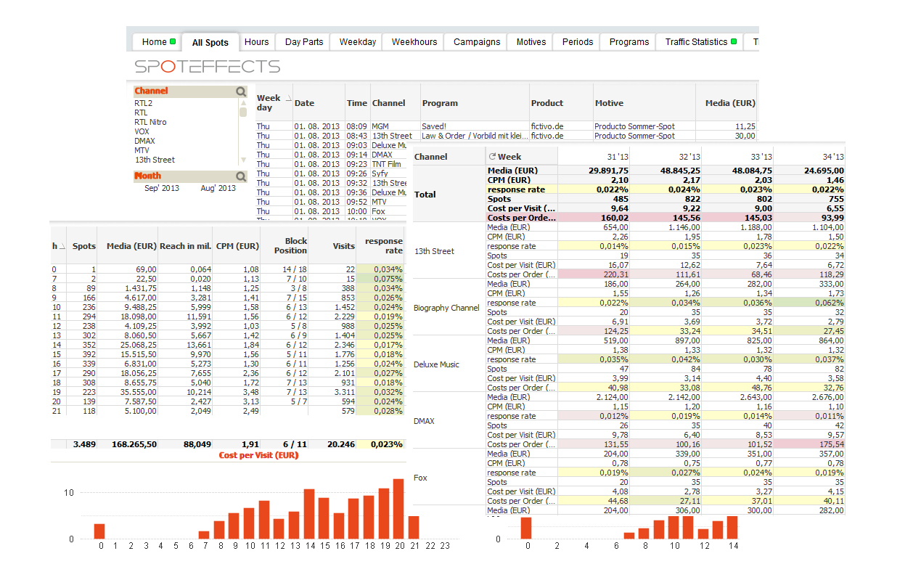Click the Channel header in pivot table
Image resolution: width=913 pixels, height=588 pixels.
[x=449, y=156]
